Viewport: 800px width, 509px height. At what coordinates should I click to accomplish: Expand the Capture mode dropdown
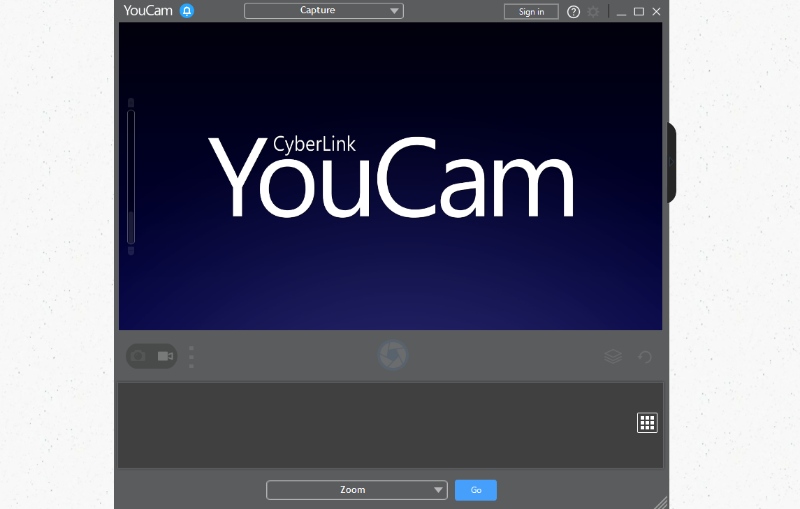click(x=323, y=11)
